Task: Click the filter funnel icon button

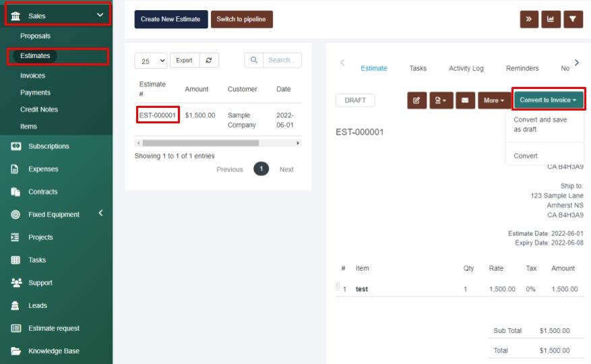Action: tap(572, 20)
